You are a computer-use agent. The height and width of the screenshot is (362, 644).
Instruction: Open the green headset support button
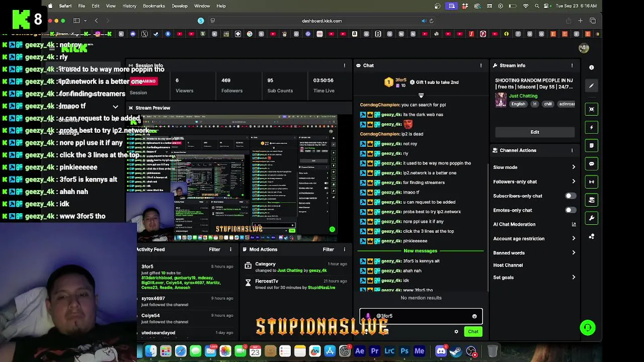[587, 328]
